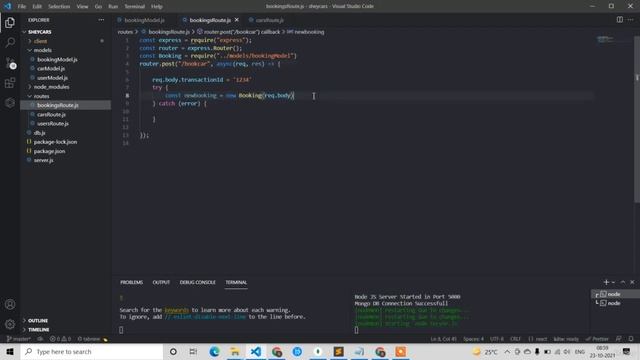
Task: Open db.js file
Action: [x=39, y=133]
